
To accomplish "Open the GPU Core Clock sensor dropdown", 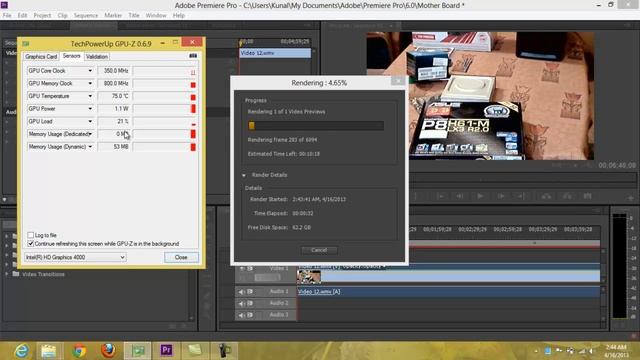I will click(x=90, y=71).
